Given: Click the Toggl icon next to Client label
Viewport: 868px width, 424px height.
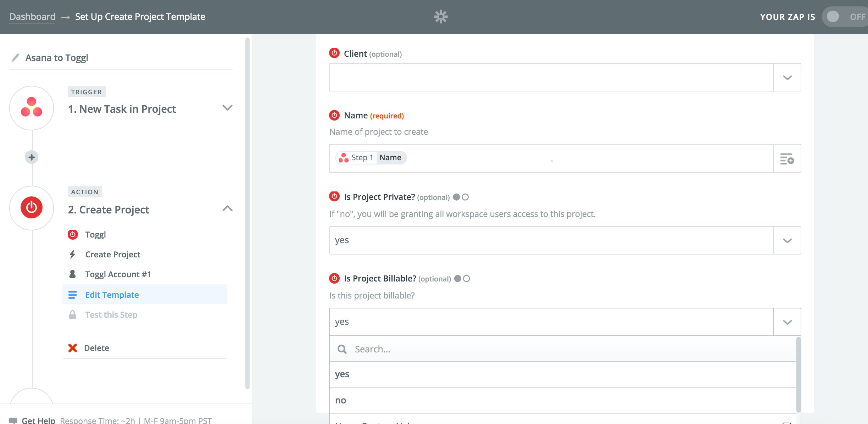Looking at the screenshot, I should [x=334, y=53].
